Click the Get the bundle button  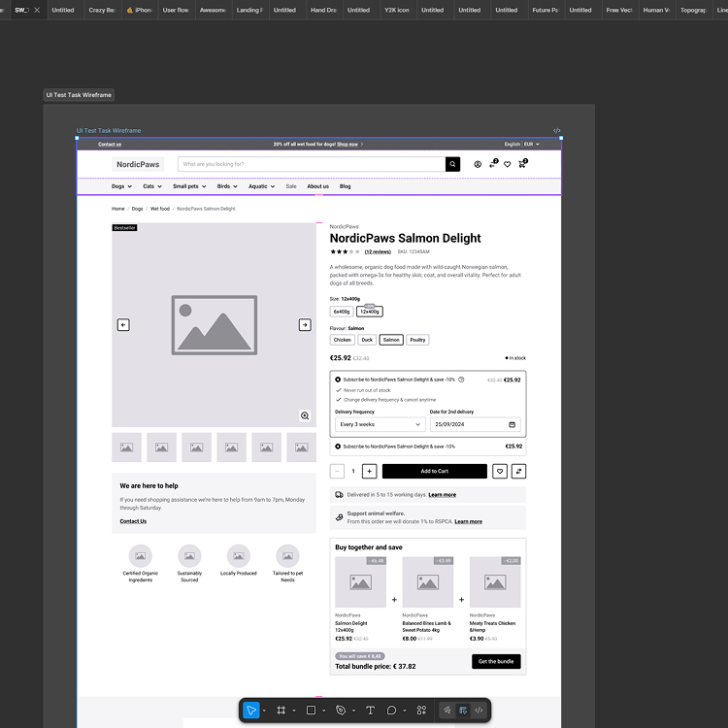(x=495, y=661)
